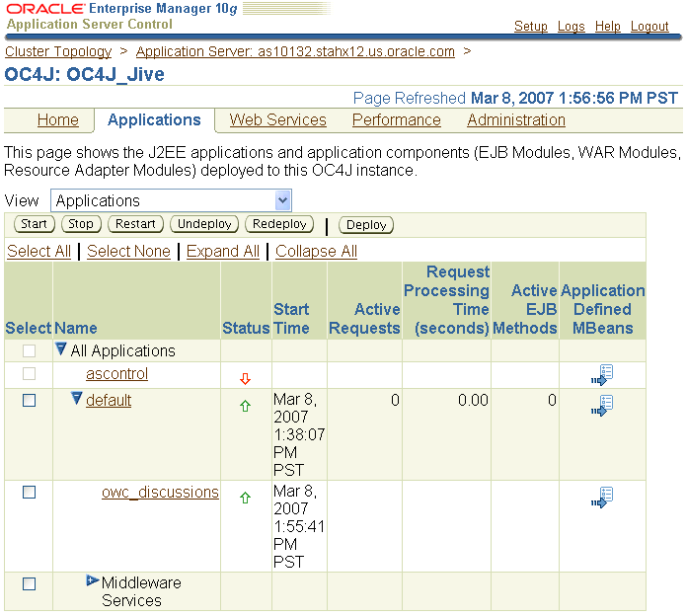Screen dimensions: 686x616
Task: Open the Setup link
Action: tap(531, 27)
